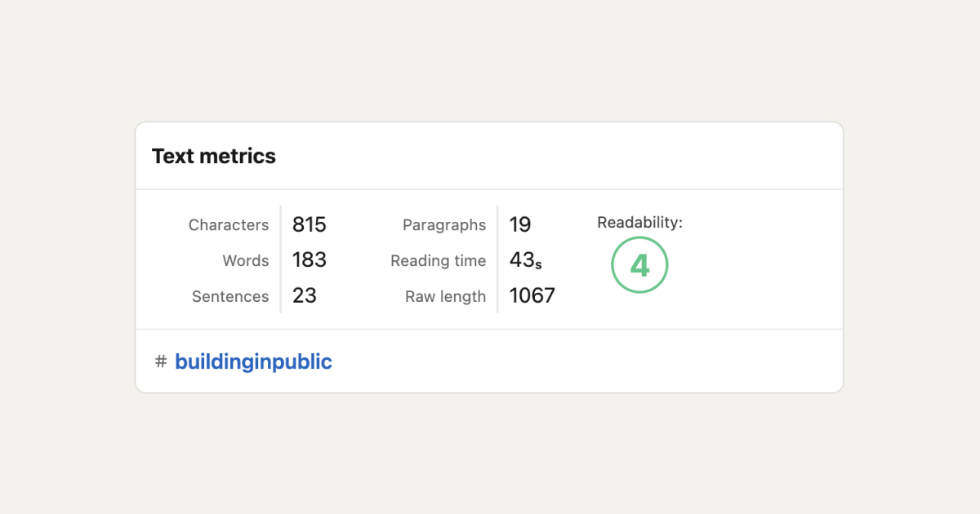Click the Characters metric value 815

click(309, 224)
